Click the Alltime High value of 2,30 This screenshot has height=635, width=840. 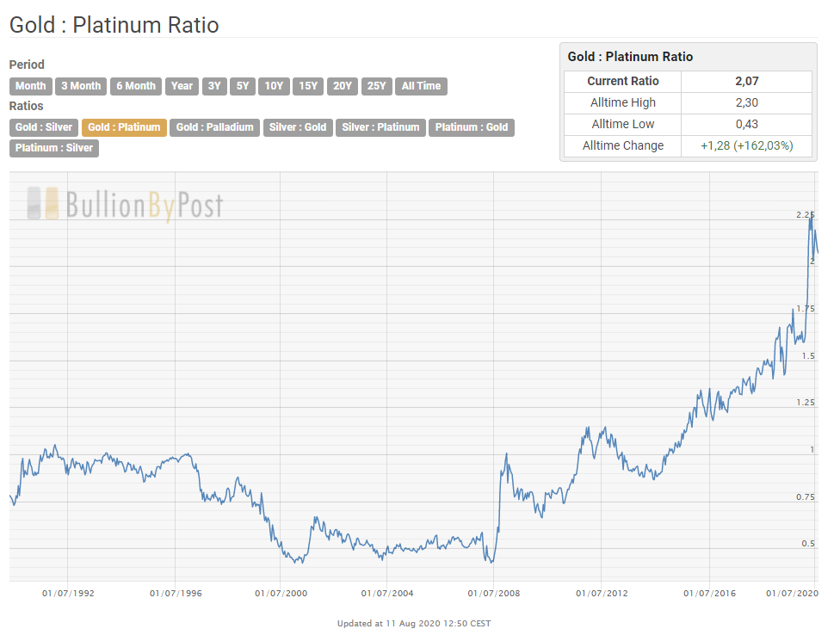(x=746, y=102)
